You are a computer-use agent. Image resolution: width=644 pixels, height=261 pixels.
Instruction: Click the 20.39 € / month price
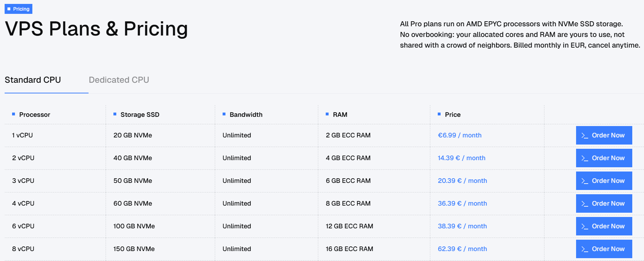pos(462,181)
